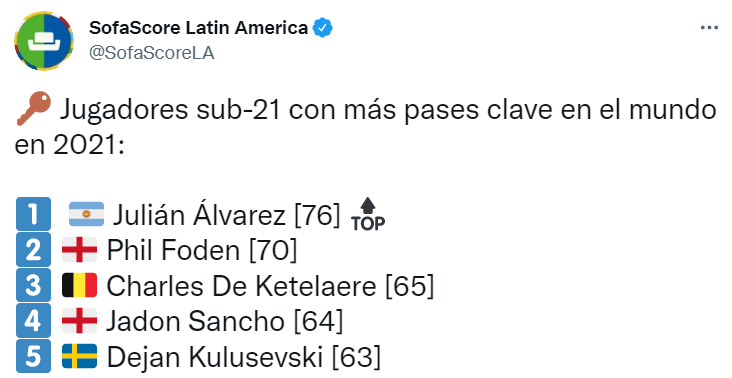732x378 pixels.
Task: Click the key emoji icon
Action: (34, 108)
